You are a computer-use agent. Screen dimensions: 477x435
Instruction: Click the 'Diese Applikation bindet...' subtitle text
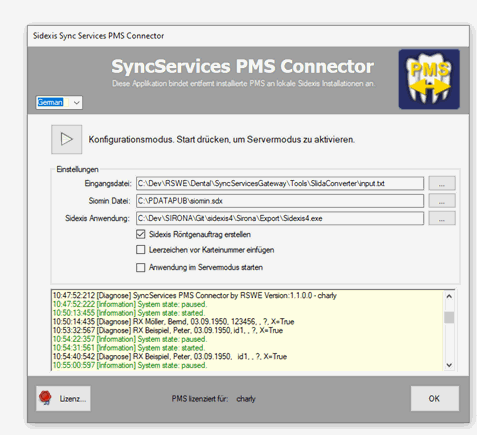coord(243,83)
